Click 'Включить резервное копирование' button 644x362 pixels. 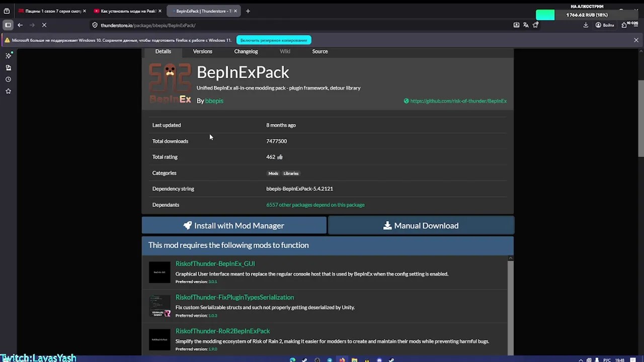(274, 40)
